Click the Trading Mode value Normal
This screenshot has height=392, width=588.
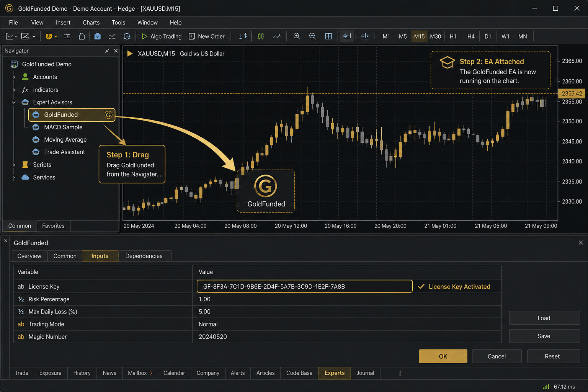208,324
